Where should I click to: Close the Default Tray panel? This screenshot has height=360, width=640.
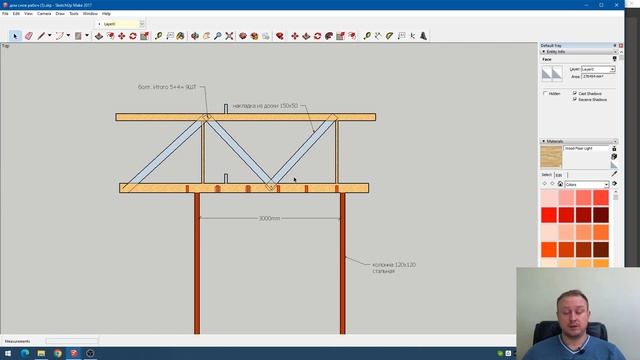coord(621,45)
